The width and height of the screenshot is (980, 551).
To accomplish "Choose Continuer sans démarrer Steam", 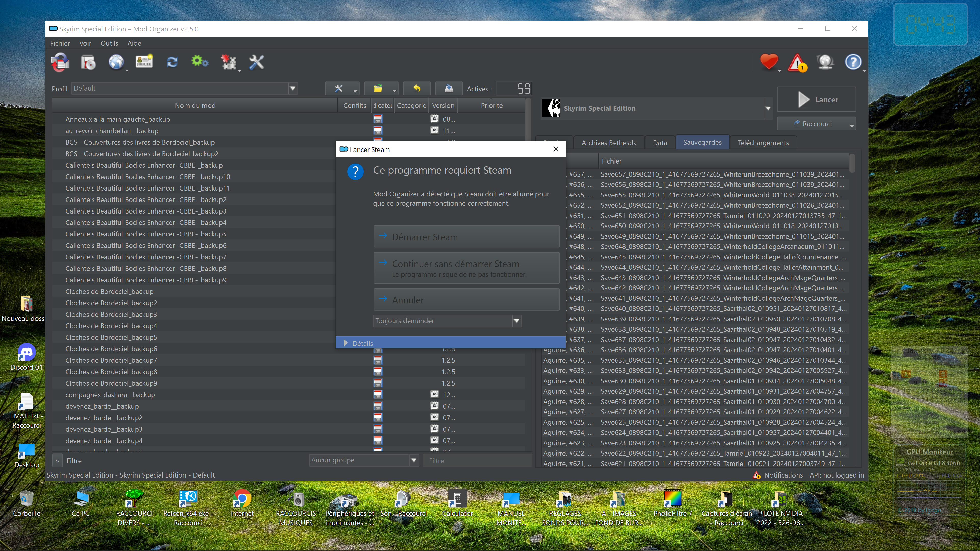I will coord(467,268).
